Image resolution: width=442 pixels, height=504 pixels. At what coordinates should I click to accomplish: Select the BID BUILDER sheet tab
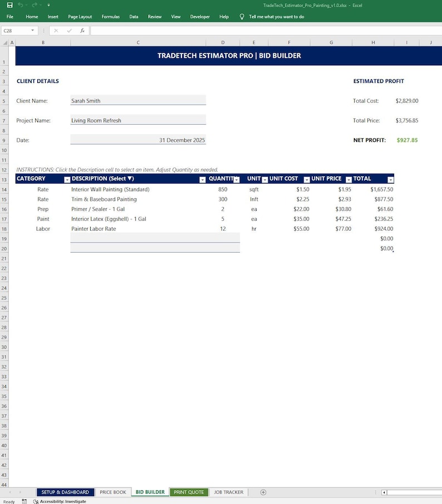[150, 492]
